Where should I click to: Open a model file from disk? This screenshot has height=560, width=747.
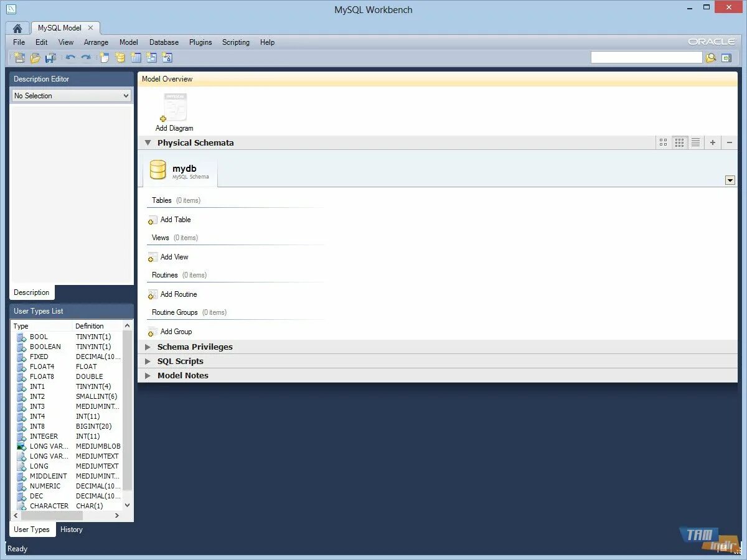pyautogui.click(x=35, y=58)
